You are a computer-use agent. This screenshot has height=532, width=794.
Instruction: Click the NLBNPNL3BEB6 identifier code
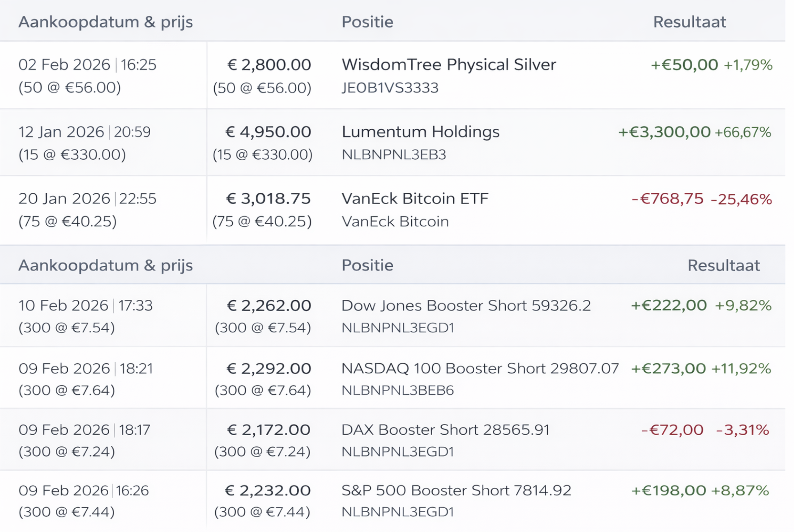pyautogui.click(x=397, y=390)
